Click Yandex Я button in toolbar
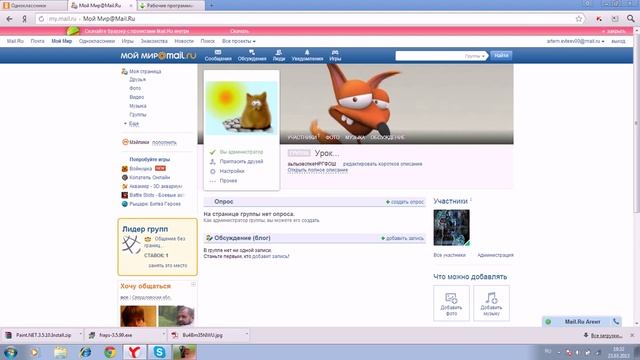Image resolution: width=640 pixels, height=360 pixels. pyautogui.click(x=24, y=19)
